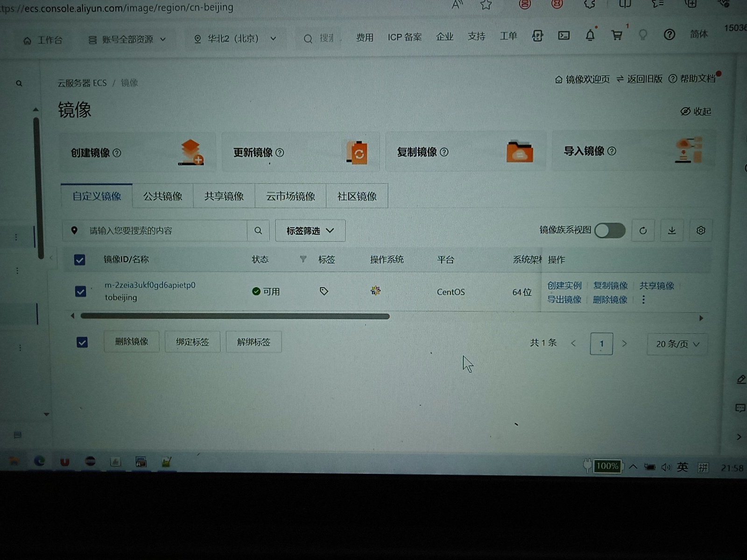Viewport: 747px width, 560px height.
Task: Open the Cloud Shell terminal icon
Action: [x=564, y=35]
